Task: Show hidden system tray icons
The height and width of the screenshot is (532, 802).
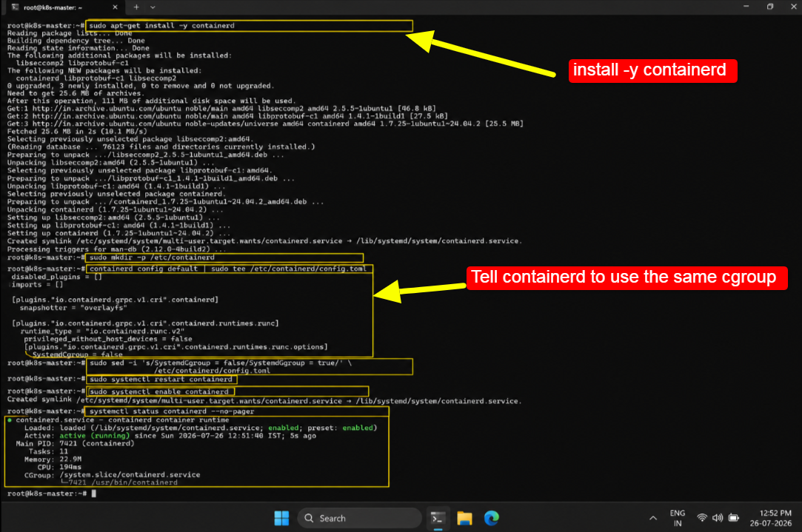Action: (653, 518)
